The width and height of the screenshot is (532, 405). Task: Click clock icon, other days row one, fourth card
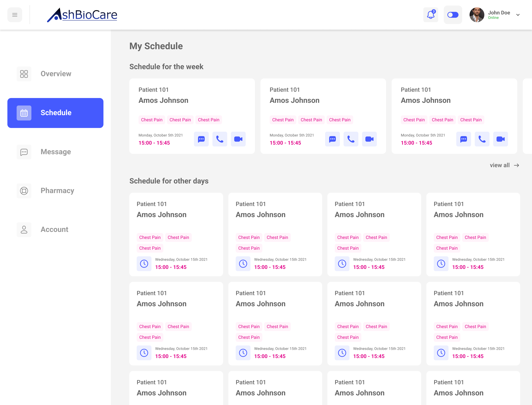[441, 264]
